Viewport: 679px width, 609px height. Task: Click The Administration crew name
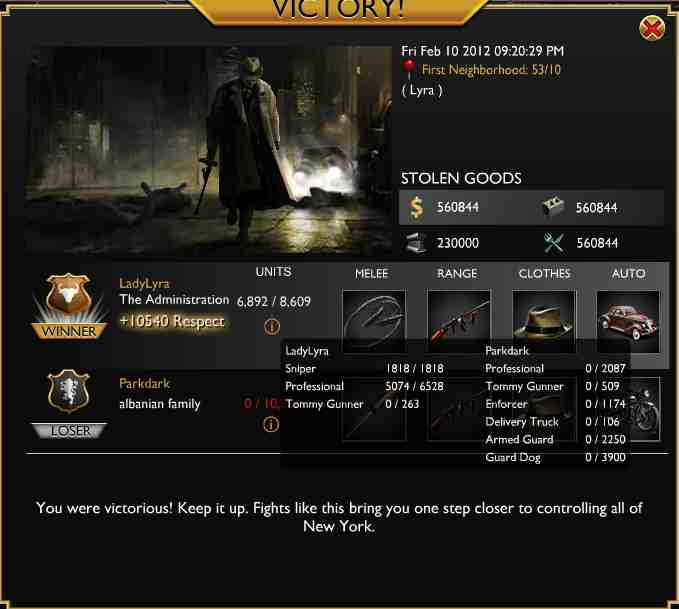(x=175, y=300)
